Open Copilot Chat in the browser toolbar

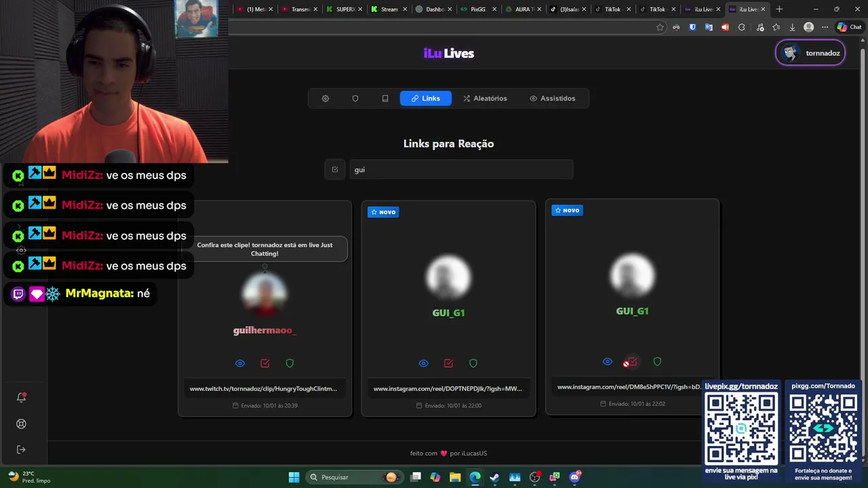(849, 27)
